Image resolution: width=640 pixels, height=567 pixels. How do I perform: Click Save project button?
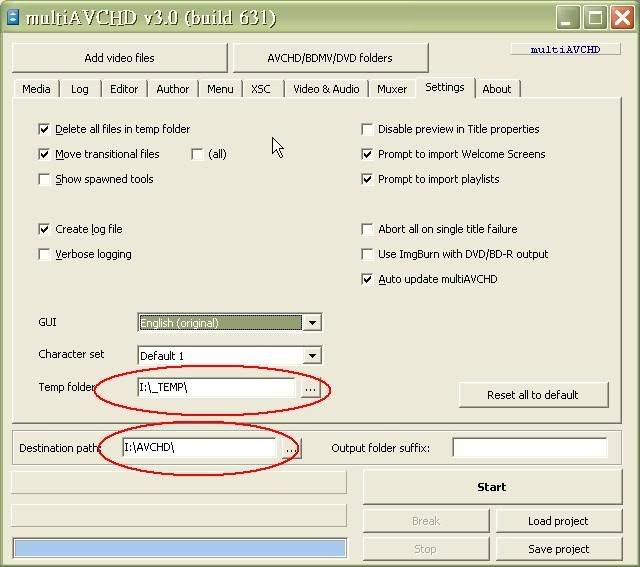click(559, 549)
